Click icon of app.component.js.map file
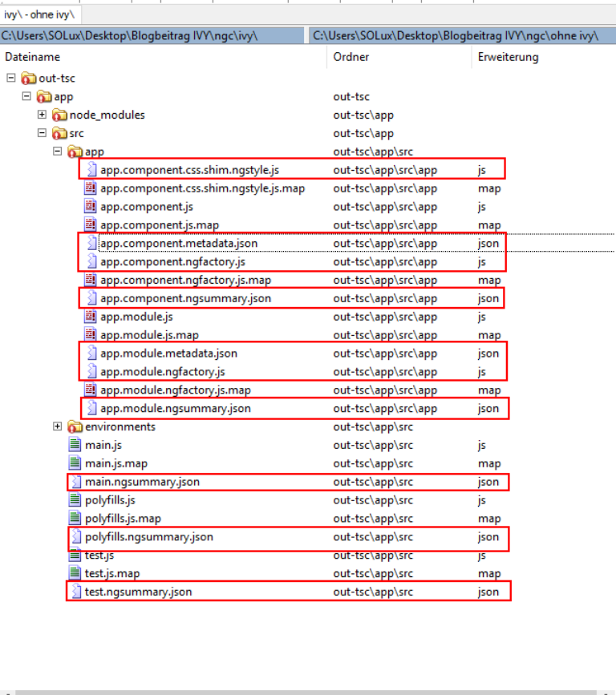The width and height of the screenshot is (616, 695). pyautogui.click(x=91, y=224)
